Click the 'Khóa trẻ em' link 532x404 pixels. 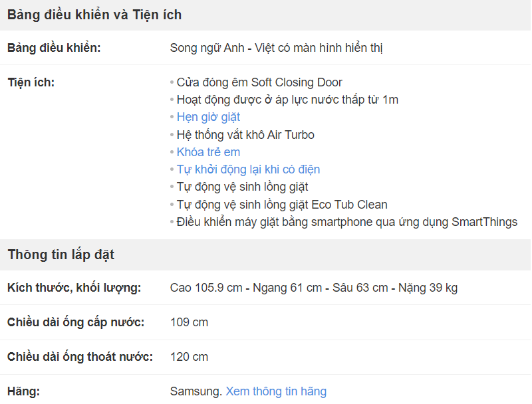point(208,152)
